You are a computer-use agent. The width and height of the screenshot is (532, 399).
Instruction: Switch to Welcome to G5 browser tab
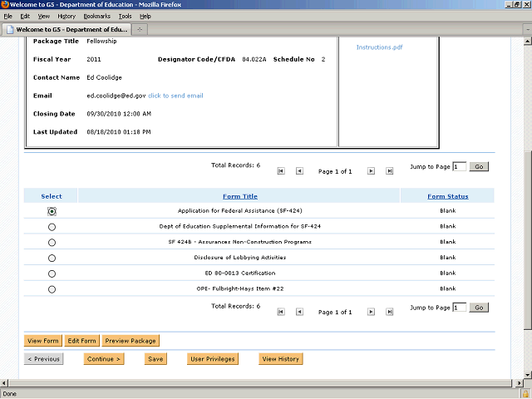66,30
